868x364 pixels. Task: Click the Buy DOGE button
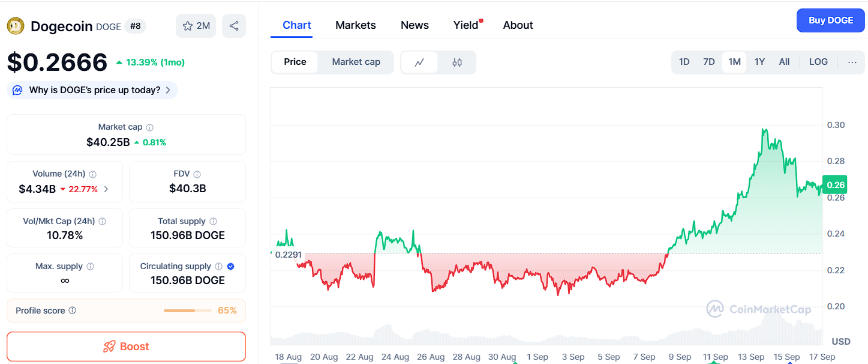point(831,20)
